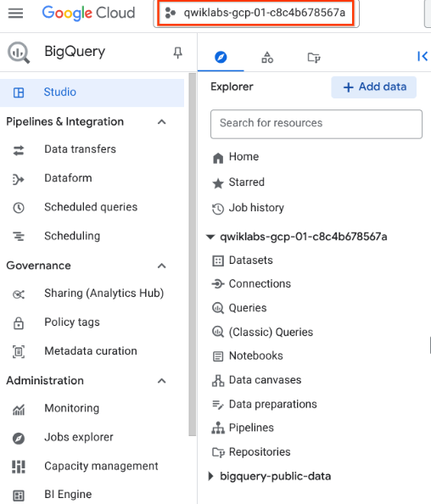The width and height of the screenshot is (431, 504).
Task: Click the Analytics Hub sharing icon
Action: 19,294
